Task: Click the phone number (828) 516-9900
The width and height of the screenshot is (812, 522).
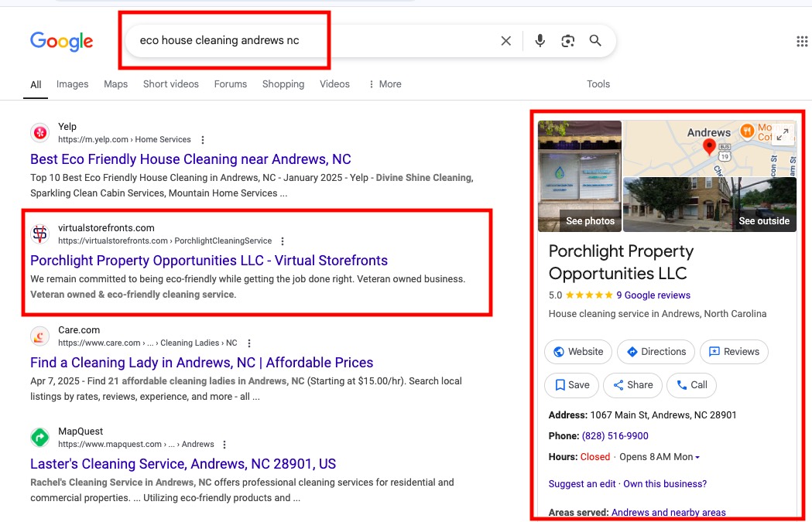Action: pos(615,436)
